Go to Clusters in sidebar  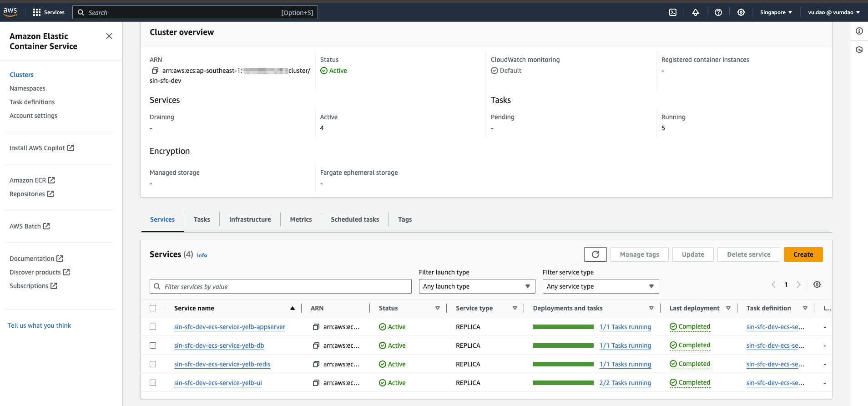click(21, 75)
